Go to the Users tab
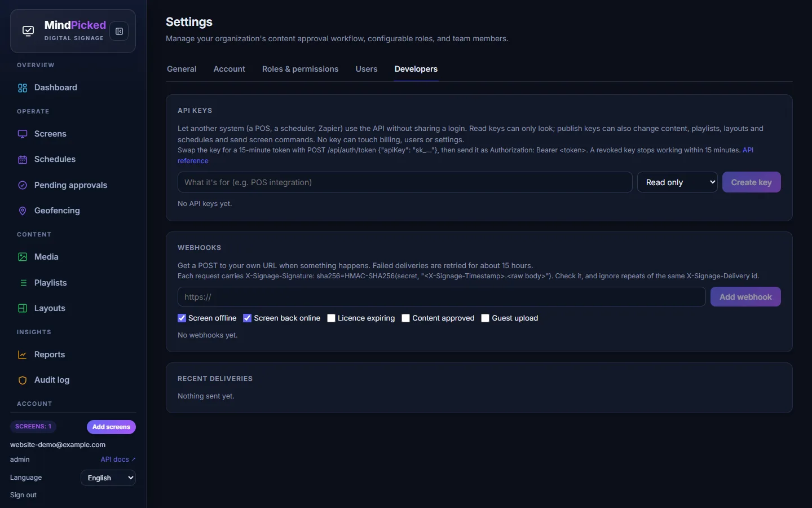 [367, 69]
